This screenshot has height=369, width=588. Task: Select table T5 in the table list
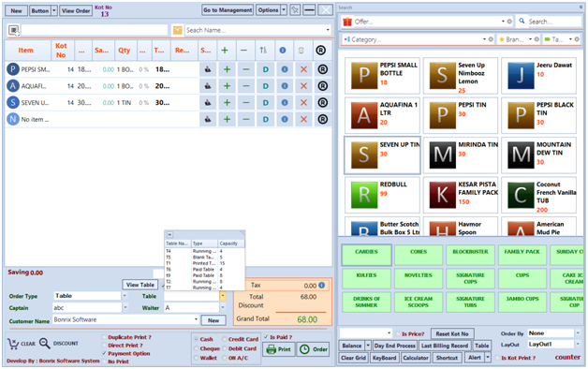(x=204, y=258)
